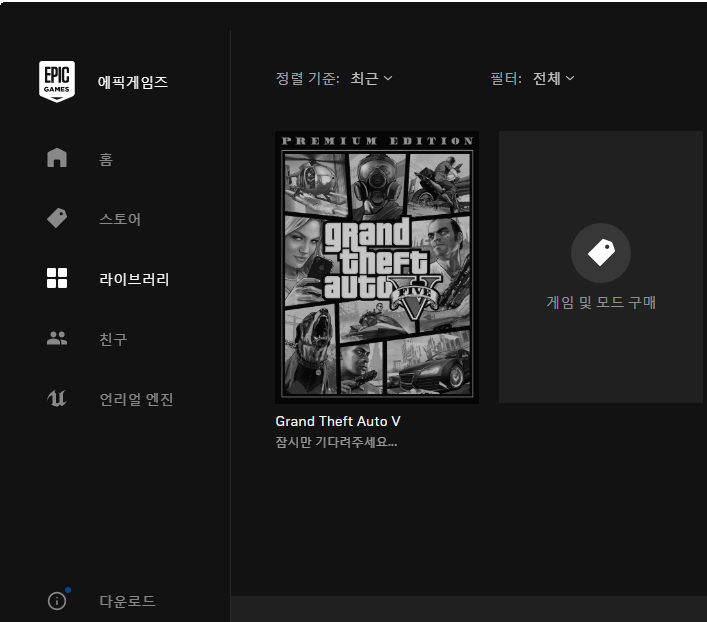
Task: Open the 홈 menu item
Action: pyautogui.click(x=106, y=159)
